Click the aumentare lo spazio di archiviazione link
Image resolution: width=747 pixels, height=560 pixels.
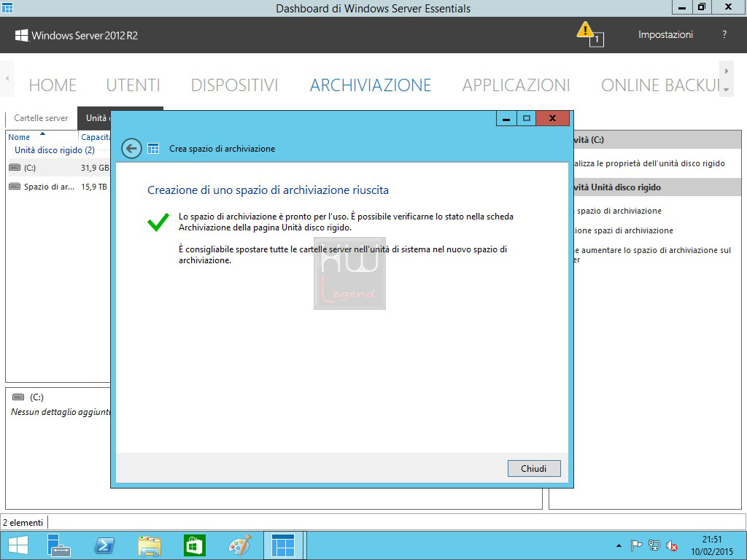pyautogui.click(x=653, y=254)
